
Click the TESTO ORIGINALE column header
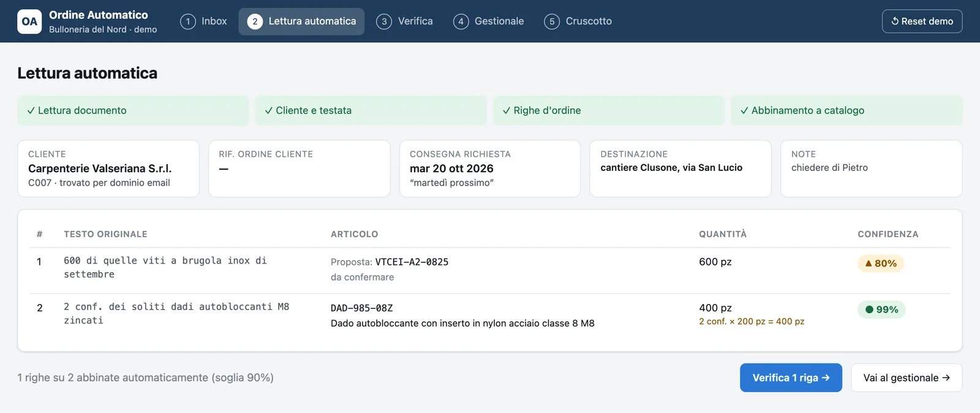pyautogui.click(x=105, y=234)
